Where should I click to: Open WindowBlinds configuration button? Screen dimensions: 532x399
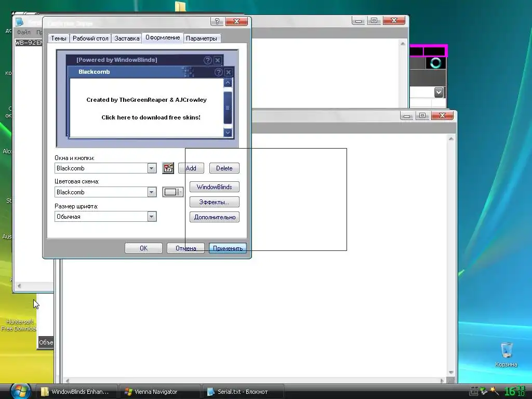[x=215, y=187]
